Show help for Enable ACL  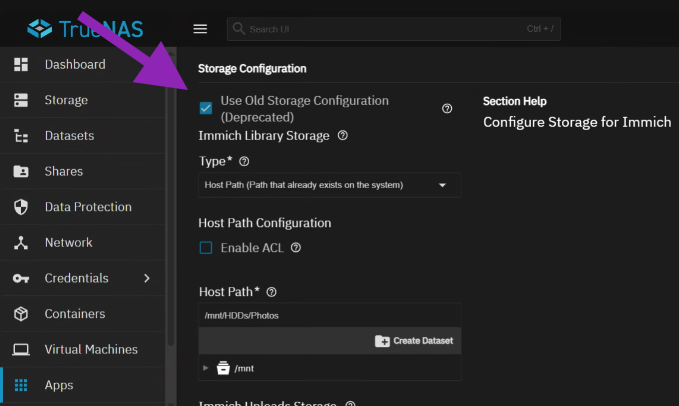pyautogui.click(x=296, y=248)
